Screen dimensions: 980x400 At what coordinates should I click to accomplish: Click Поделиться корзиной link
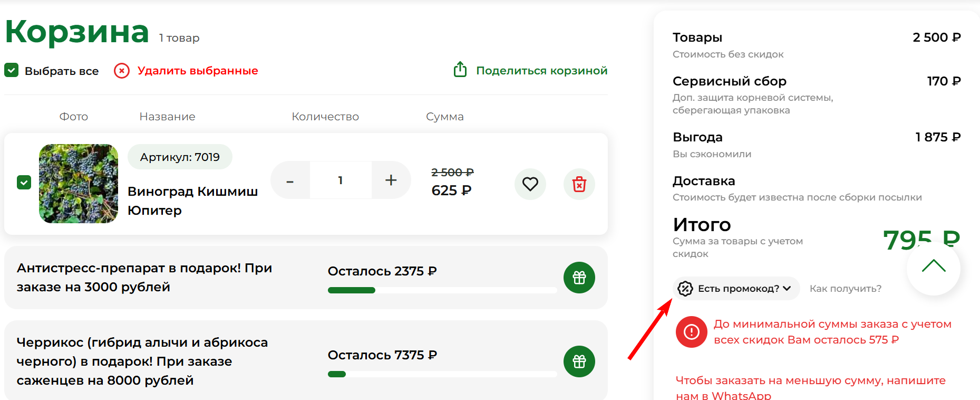tap(541, 71)
